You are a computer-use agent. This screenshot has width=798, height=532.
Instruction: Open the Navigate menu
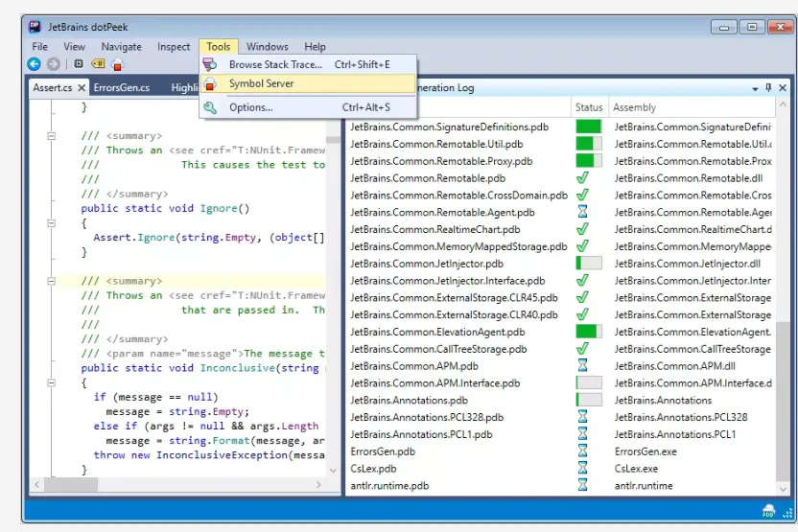pyautogui.click(x=121, y=47)
